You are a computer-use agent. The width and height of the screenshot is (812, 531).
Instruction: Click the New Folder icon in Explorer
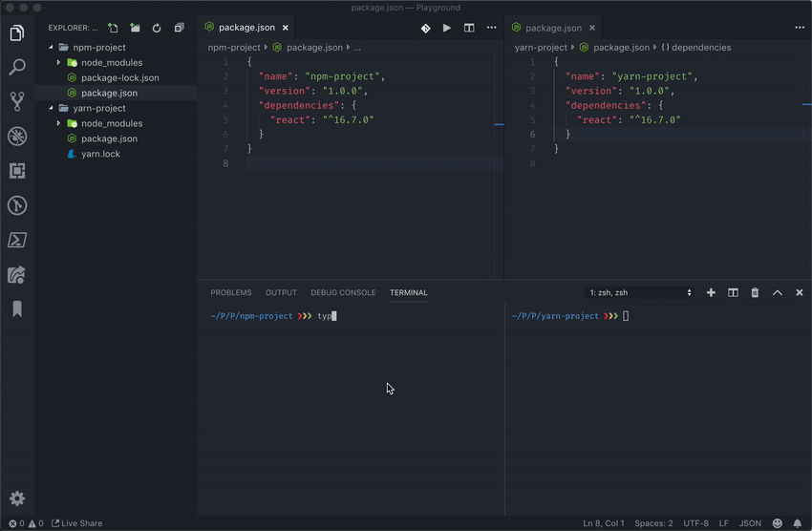135,28
